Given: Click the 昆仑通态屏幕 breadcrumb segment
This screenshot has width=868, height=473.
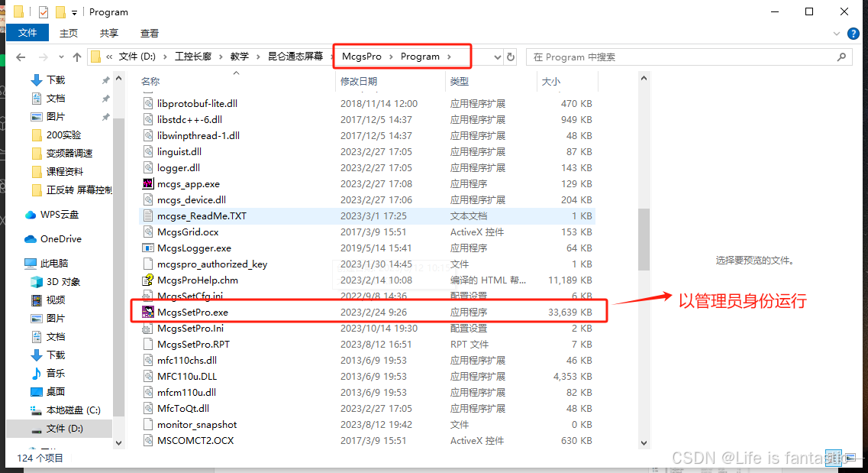Looking at the screenshot, I should (295, 57).
